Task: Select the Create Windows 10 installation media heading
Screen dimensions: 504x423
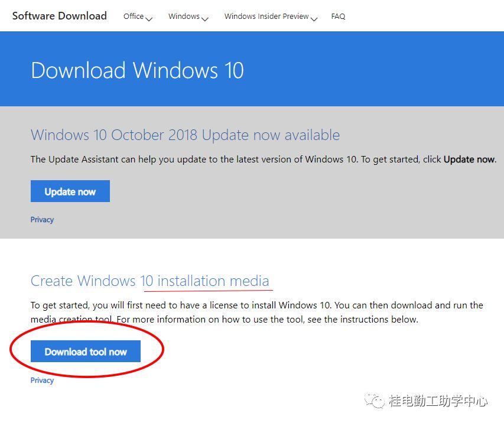Action: [150, 281]
